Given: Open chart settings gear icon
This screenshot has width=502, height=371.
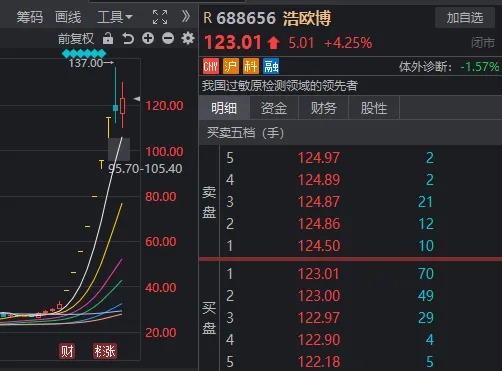Looking at the screenshot, I should coord(188,38).
